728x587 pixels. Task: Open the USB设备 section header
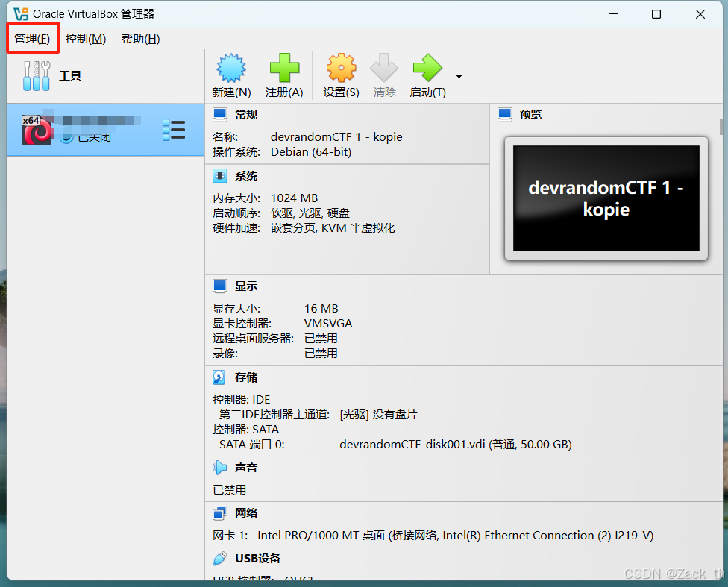click(x=257, y=558)
